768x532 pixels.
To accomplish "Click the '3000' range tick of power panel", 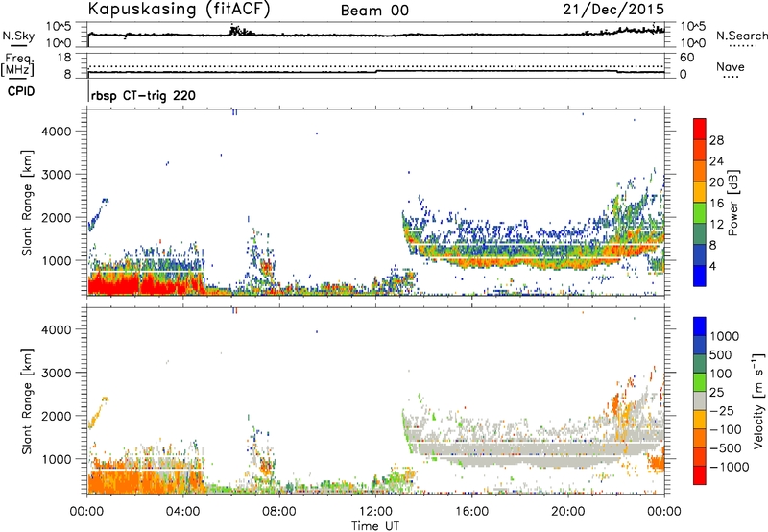I will pos(57,175).
